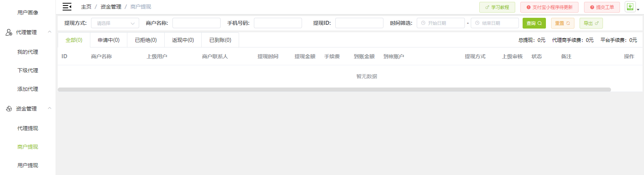This screenshot has width=644, height=175.
Task: Click the 状态 column header
Action: 537,56
